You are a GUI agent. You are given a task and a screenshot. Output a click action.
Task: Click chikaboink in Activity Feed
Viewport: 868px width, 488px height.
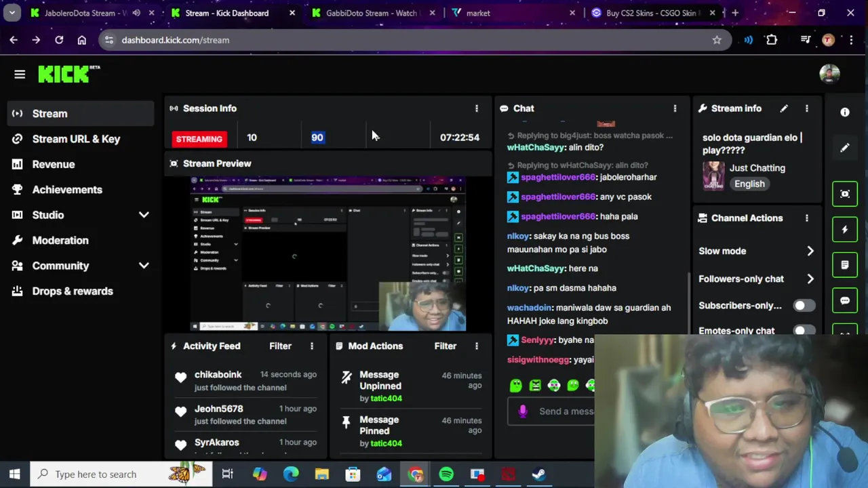click(218, 375)
